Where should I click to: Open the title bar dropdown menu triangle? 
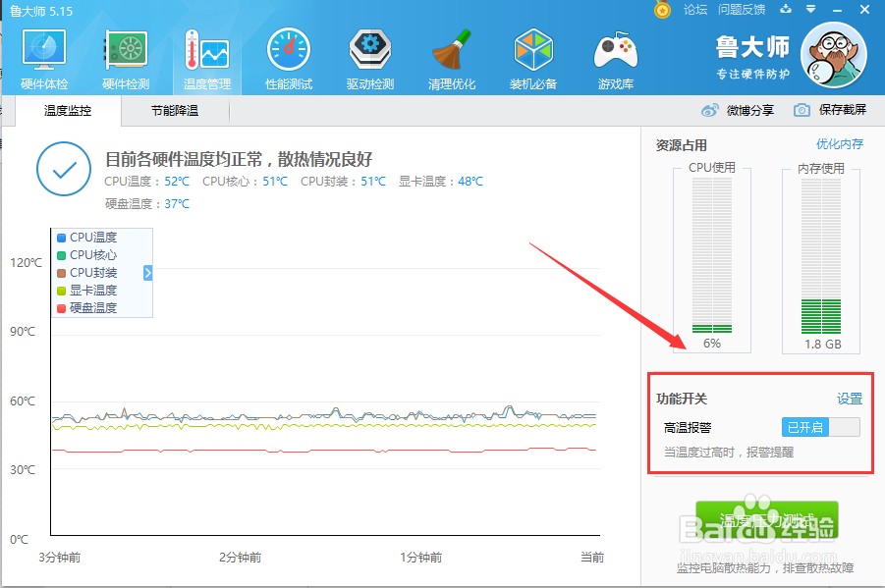pyautogui.click(x=810, y=9)
